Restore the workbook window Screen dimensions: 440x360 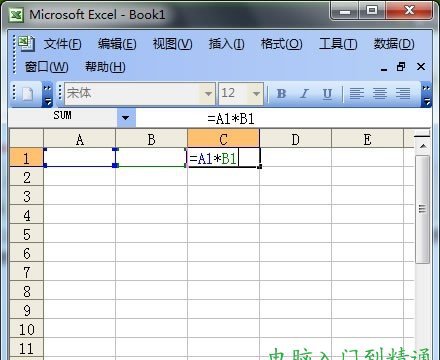[x=401, y=67]
